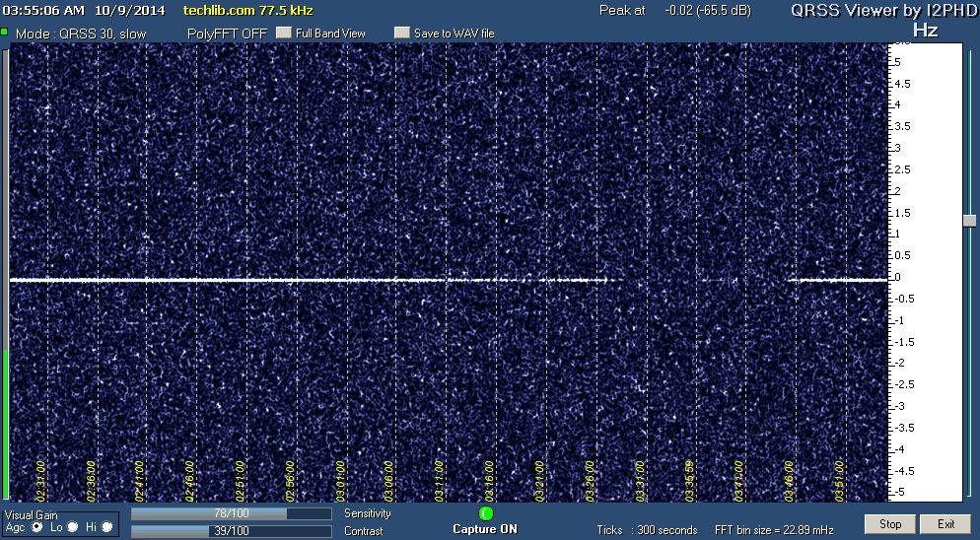This screenshot has height=540, width=980.
Task: Click the small green mode status LED
Action: [x=5, y=33]
